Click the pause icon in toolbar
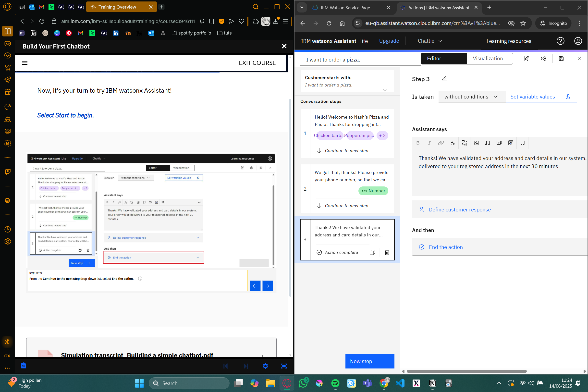Screen dimensions: 588x392 (x=523, y=143)
